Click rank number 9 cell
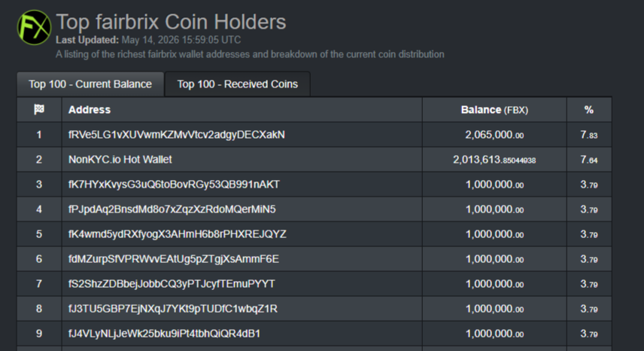 pyautogui.click(x=39, y=334)
